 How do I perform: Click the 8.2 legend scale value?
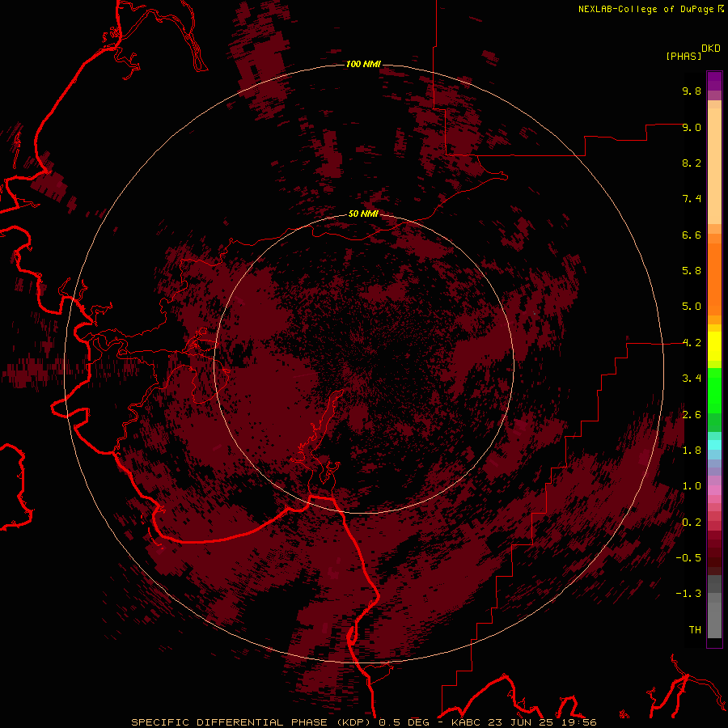692,163
